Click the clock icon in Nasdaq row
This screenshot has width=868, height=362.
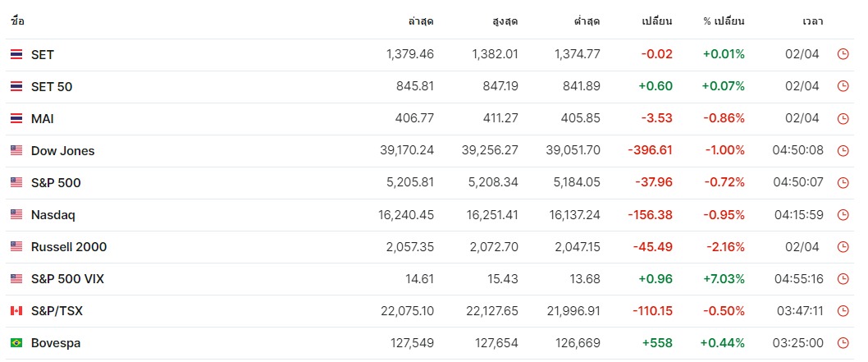843,215
